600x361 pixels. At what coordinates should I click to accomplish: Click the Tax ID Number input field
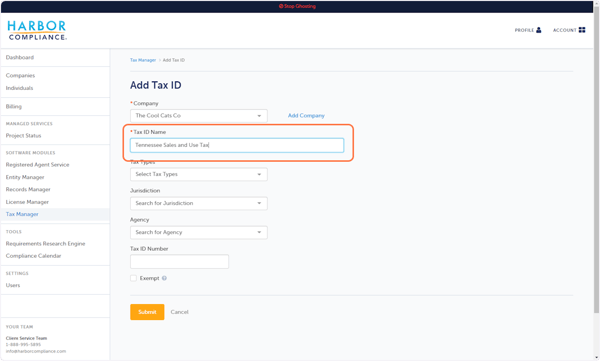179,261
